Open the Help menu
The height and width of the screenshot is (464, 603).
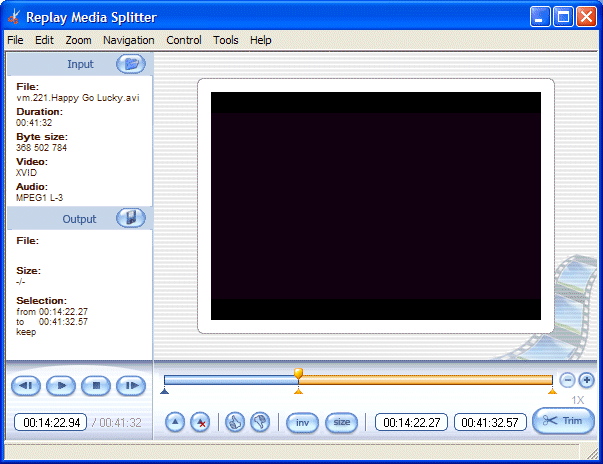click(x=261, y=40)
